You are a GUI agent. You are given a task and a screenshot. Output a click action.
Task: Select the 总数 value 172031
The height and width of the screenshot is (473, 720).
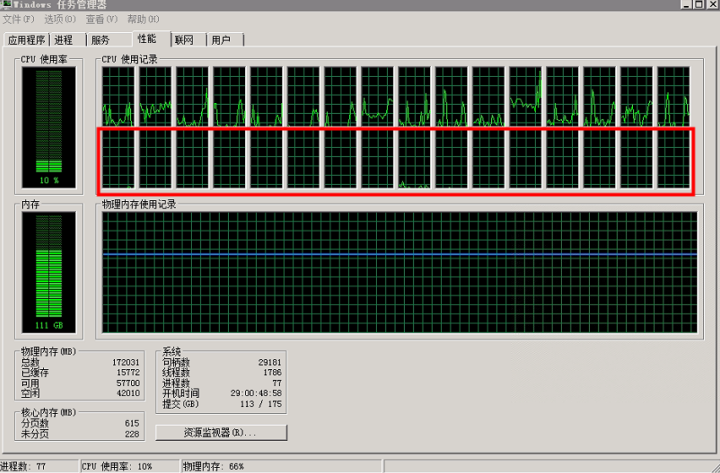(x=125, y=362)
